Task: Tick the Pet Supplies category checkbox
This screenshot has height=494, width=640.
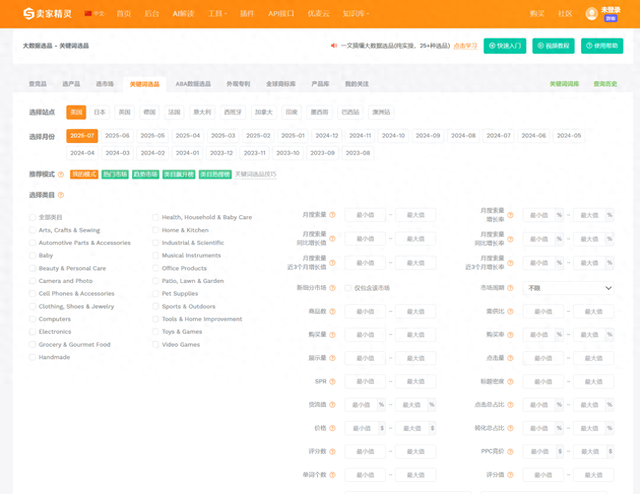Action: 155,294
